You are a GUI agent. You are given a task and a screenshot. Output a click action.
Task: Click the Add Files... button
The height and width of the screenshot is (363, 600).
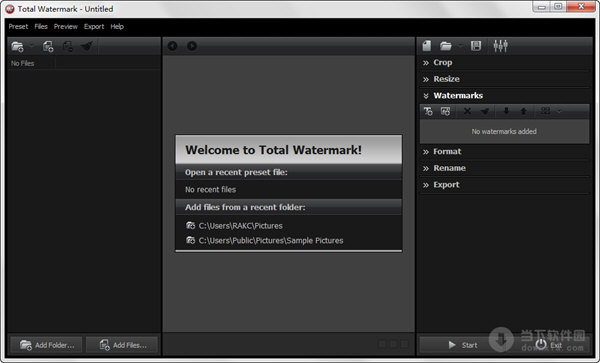pos(122,345)
